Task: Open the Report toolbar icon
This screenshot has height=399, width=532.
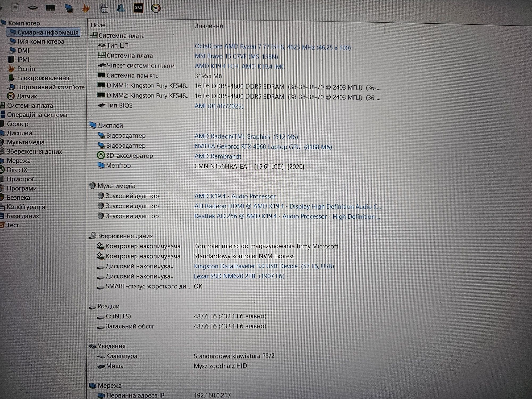Action: (x=15, y=8)
